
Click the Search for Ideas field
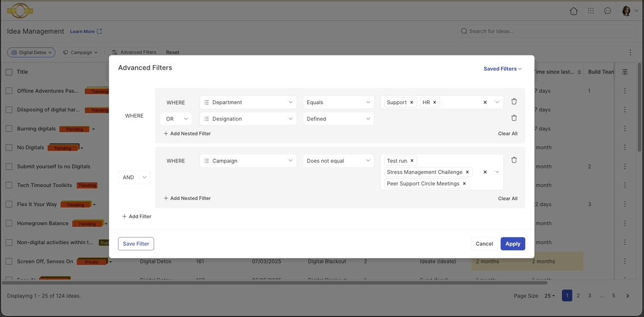tap(546, 31)
